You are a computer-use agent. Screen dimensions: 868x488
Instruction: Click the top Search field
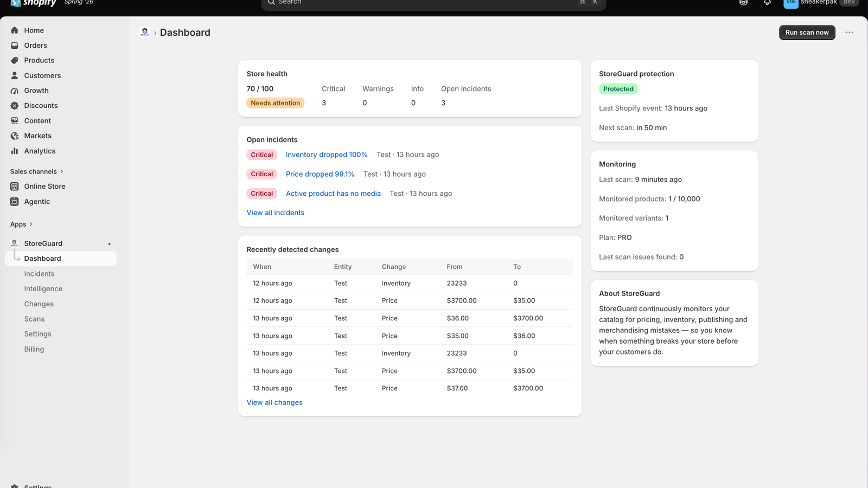[x=433, y=3]
